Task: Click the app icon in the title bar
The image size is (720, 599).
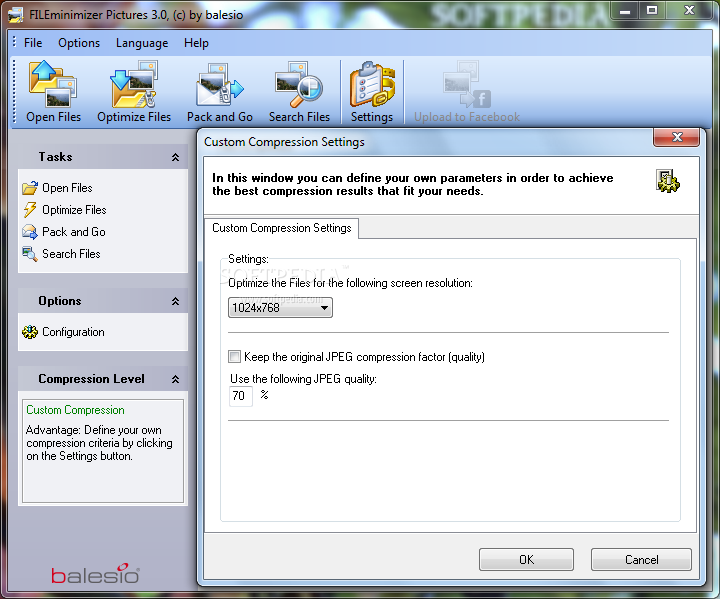Action: click(16, 15)
